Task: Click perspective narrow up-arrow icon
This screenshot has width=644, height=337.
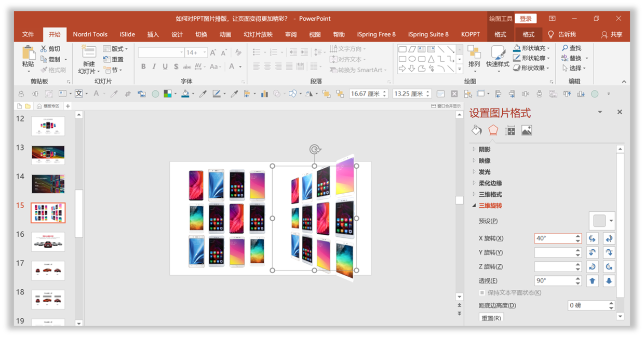Action: [x=592, y=280]
